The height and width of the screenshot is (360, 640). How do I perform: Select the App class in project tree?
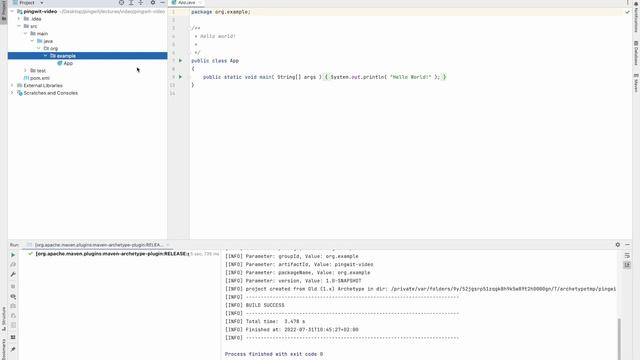pos(65,63)
